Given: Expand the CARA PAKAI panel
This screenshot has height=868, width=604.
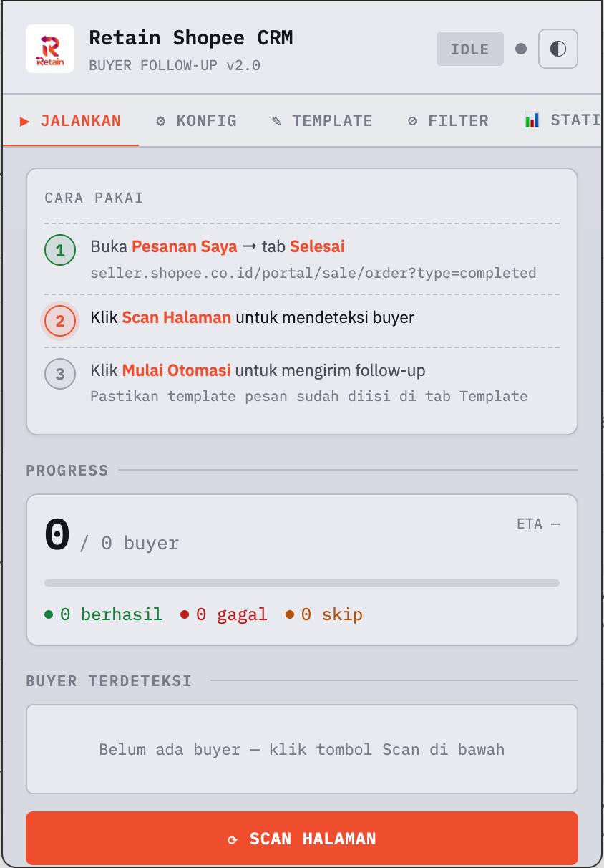Looking at the screenshot, I should click(x=93, y=198).
